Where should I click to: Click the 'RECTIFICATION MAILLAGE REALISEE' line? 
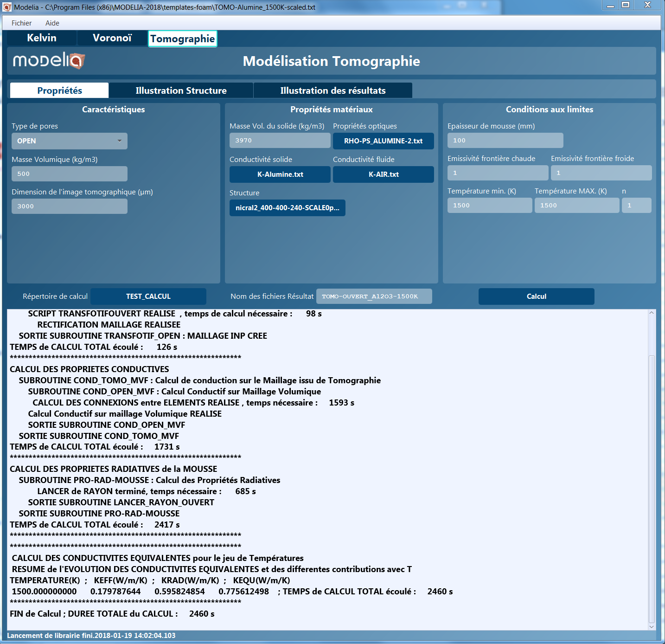click(109, 325)
